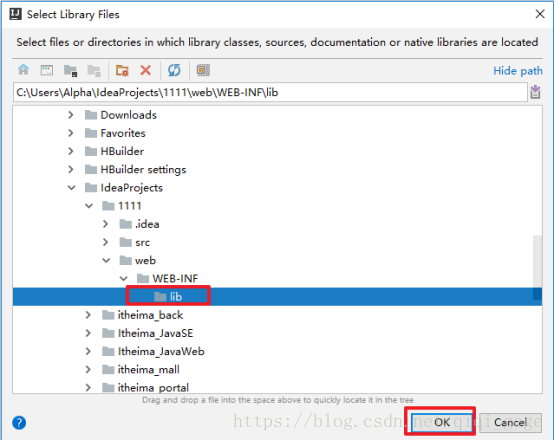Go to Home directory icon
Image resolution: width=554 pixels, height=441 pixels.
pyautogui.click(x=24, y=70)
